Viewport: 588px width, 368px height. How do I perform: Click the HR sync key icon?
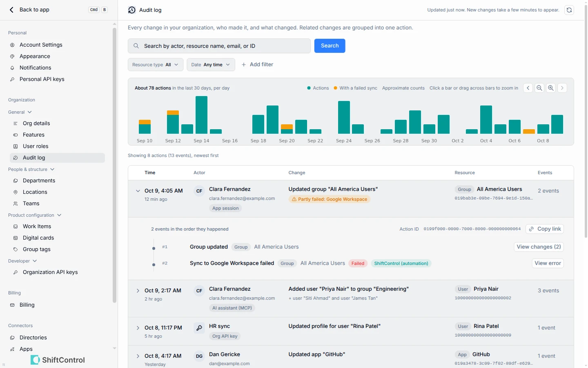click(199, 328)
